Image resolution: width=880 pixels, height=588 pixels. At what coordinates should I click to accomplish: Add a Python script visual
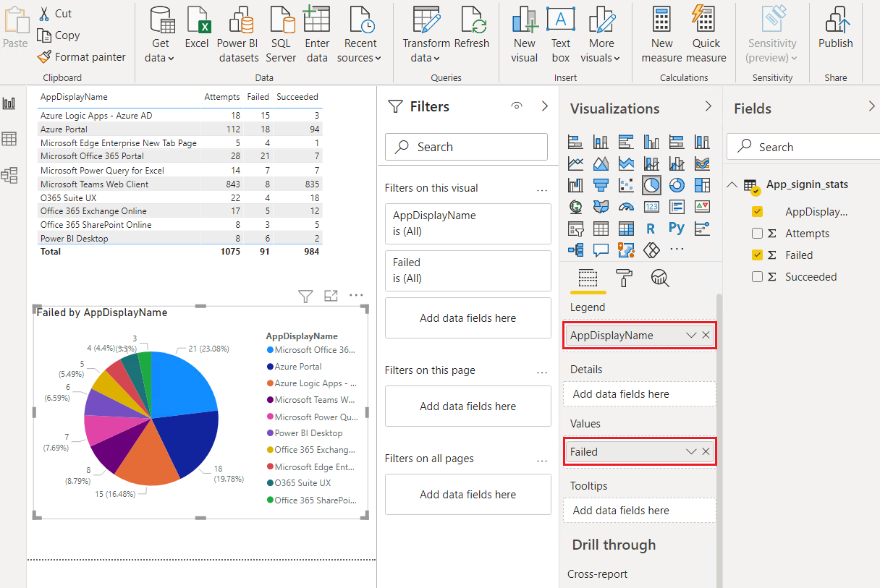tap(677, 228)
